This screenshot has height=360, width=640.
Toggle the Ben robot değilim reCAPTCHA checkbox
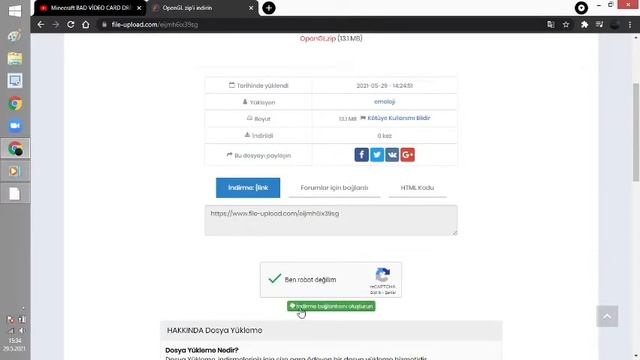point(275,279)
